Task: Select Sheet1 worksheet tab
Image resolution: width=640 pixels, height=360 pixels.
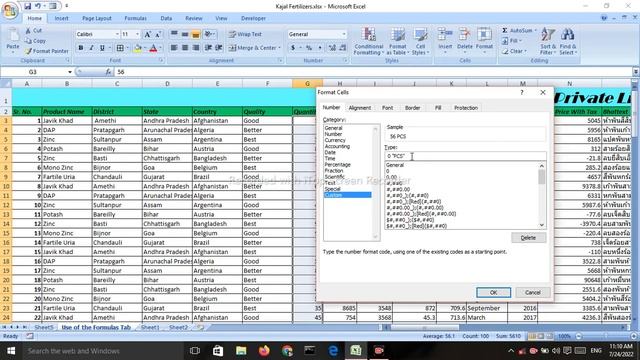Action: [x=150, y=327]
